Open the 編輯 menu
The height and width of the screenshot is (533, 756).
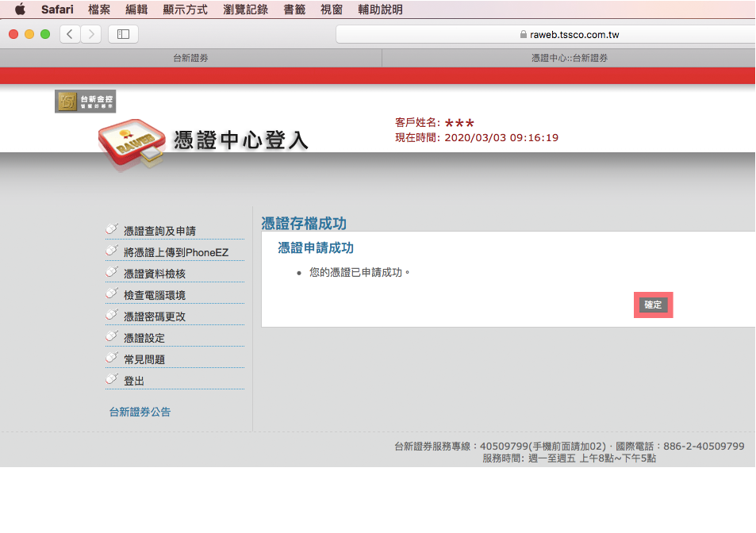(x=136, y=10)
